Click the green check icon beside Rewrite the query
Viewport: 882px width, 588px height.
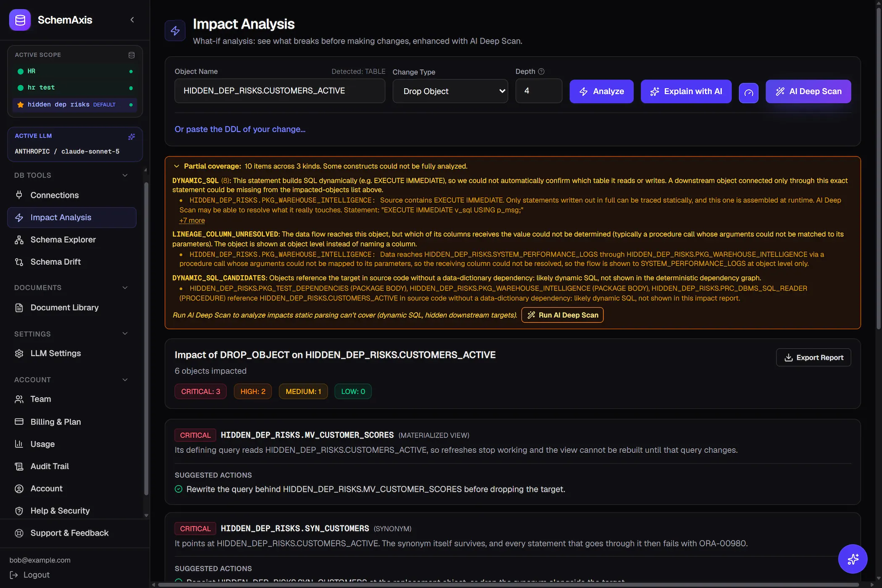point(178,489)
